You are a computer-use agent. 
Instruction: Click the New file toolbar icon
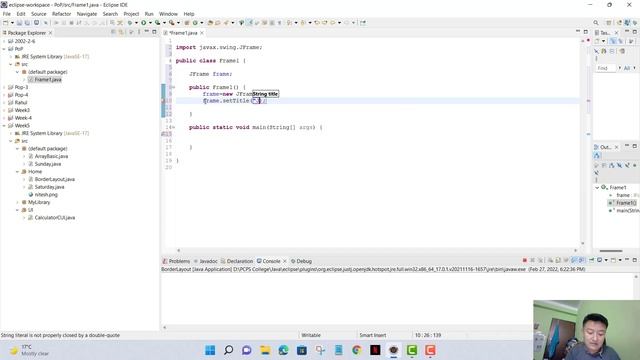point(6,23)
